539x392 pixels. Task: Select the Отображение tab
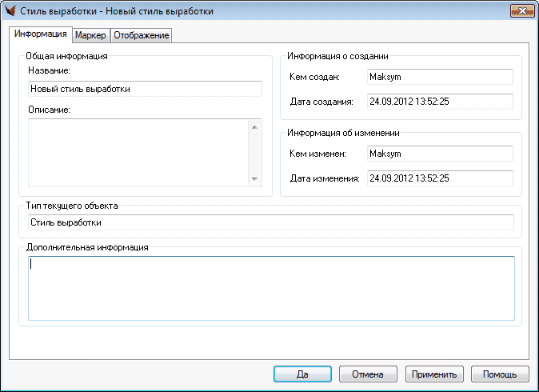tap(141, 35)
